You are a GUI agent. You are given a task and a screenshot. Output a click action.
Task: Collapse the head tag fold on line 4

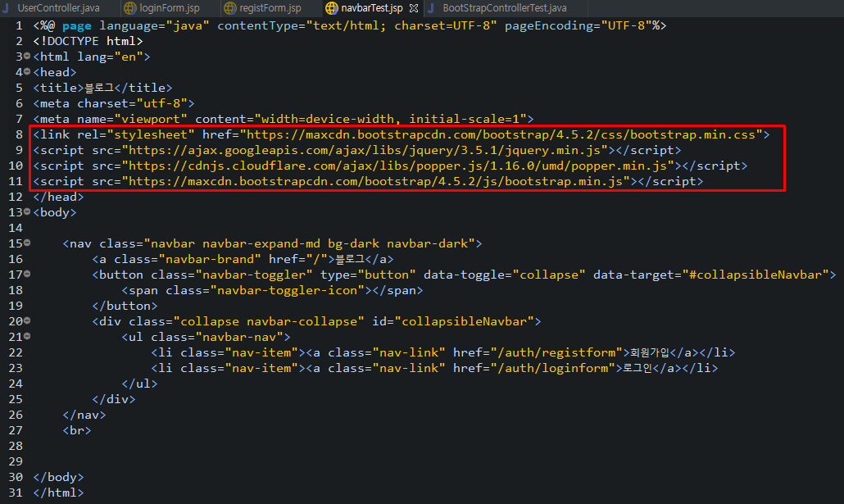tap(27, 71)
